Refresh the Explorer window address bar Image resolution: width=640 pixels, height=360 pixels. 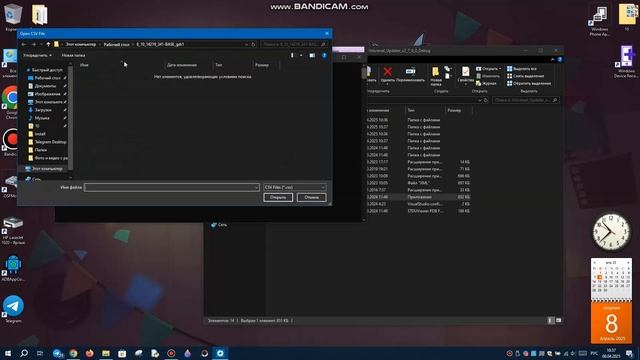point(486,100)
